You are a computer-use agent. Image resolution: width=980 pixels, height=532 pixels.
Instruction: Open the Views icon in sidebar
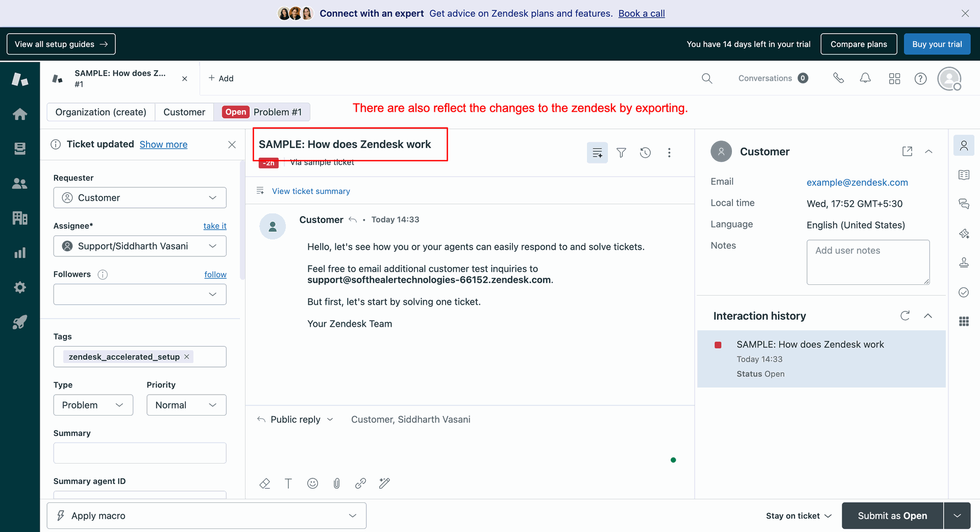(x=20, y=149)
